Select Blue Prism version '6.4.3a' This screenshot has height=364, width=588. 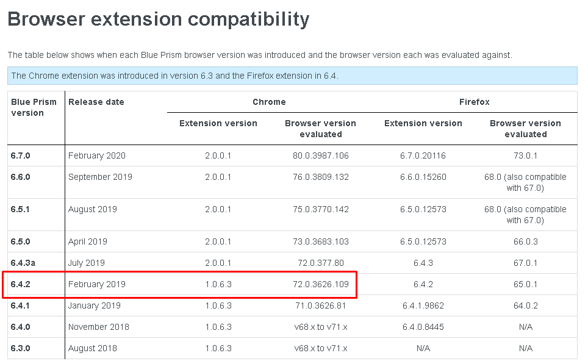pos(23,263)
